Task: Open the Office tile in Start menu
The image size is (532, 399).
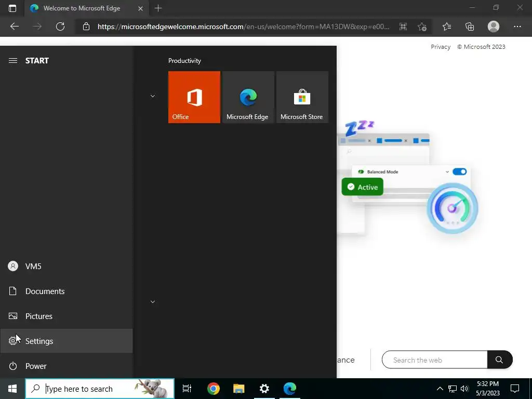Action: coord(194,97)
